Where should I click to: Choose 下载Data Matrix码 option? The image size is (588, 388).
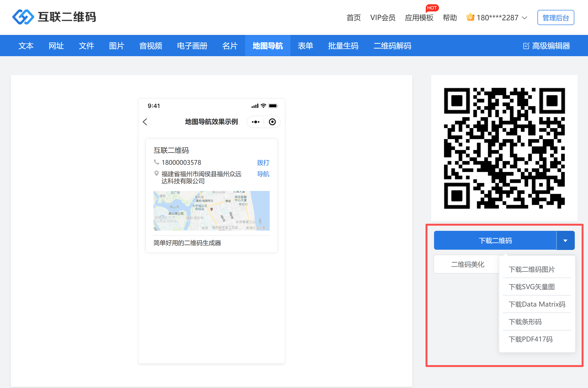[537, 304]
